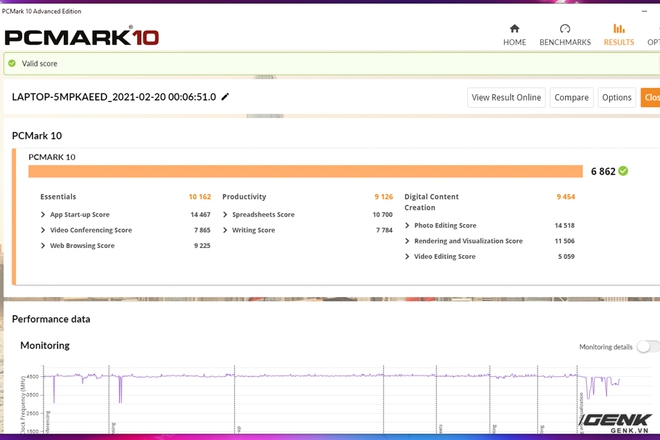The width and height of the screenshot is (660, 440).
Task: Expand App Start-up Score
Action: click(43, 215)
